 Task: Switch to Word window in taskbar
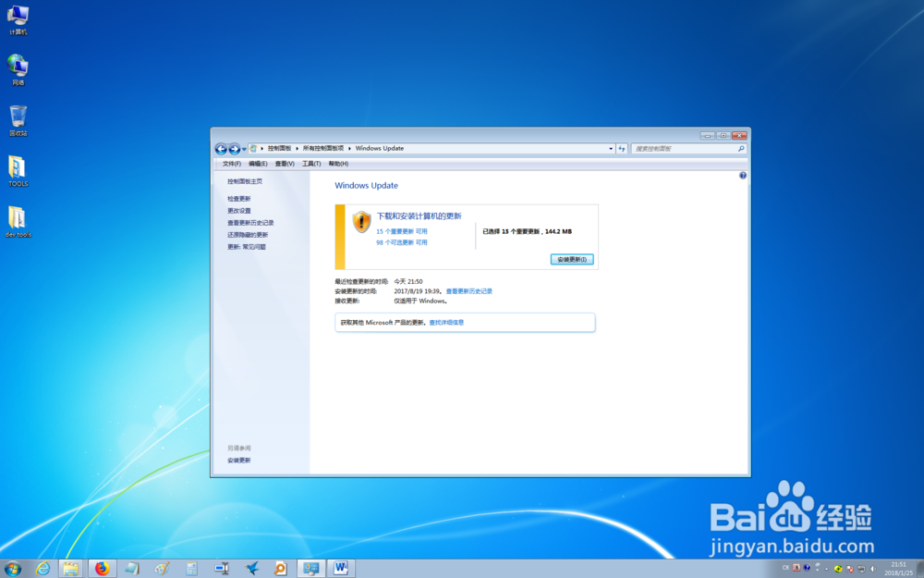[x=341, y=569]
